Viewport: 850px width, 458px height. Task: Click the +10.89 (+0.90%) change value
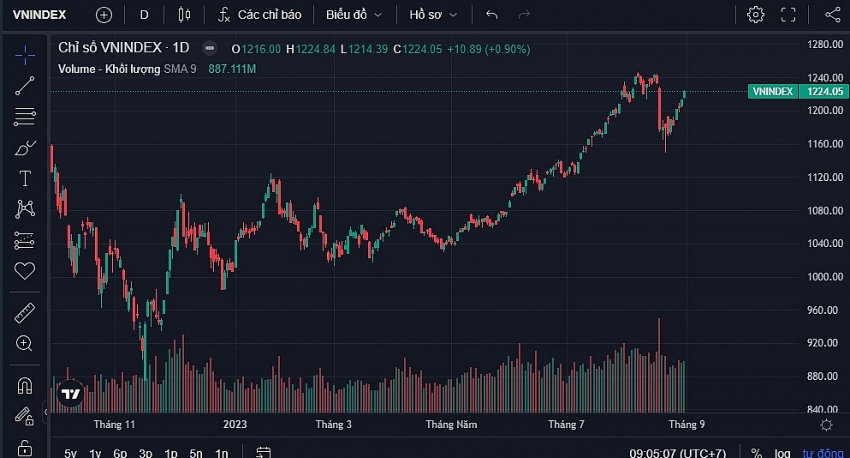488,49
